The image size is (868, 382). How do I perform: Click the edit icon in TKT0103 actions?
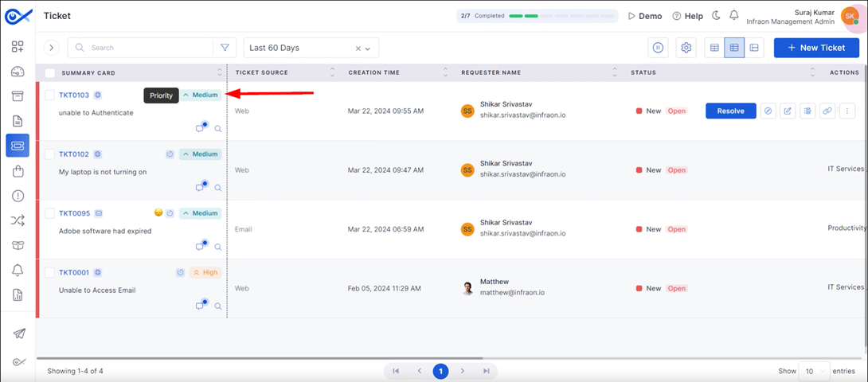pos(788,111)
